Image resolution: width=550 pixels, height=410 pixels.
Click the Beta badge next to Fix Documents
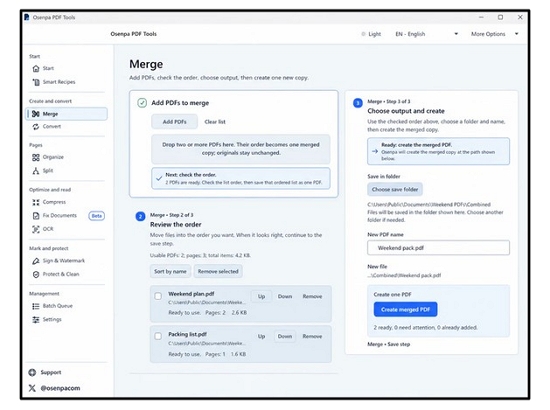pos(96,216)
